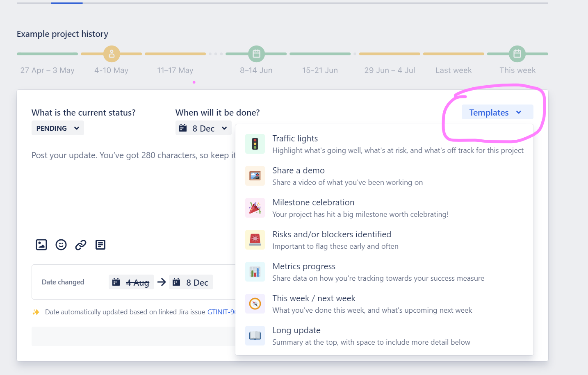Click the text template icon in the editor toolbar

click(100, 245)
